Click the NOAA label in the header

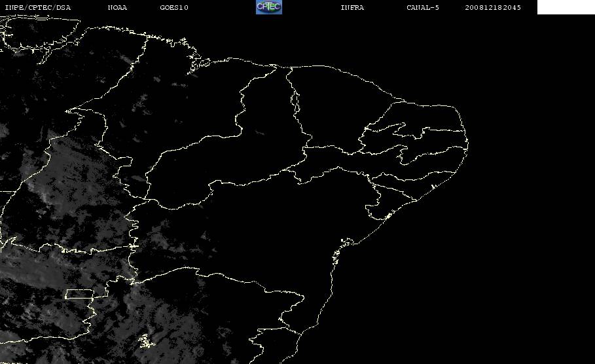pos(117,8)
